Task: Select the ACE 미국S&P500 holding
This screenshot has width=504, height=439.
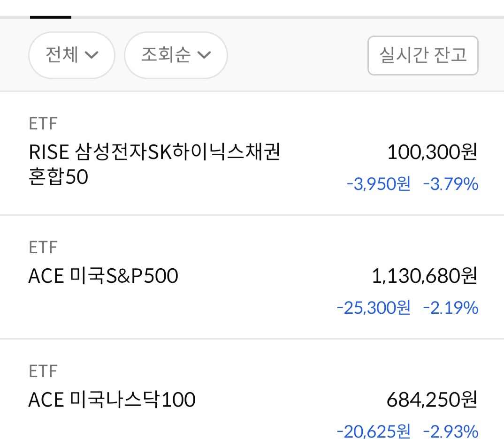Action: 103,276
